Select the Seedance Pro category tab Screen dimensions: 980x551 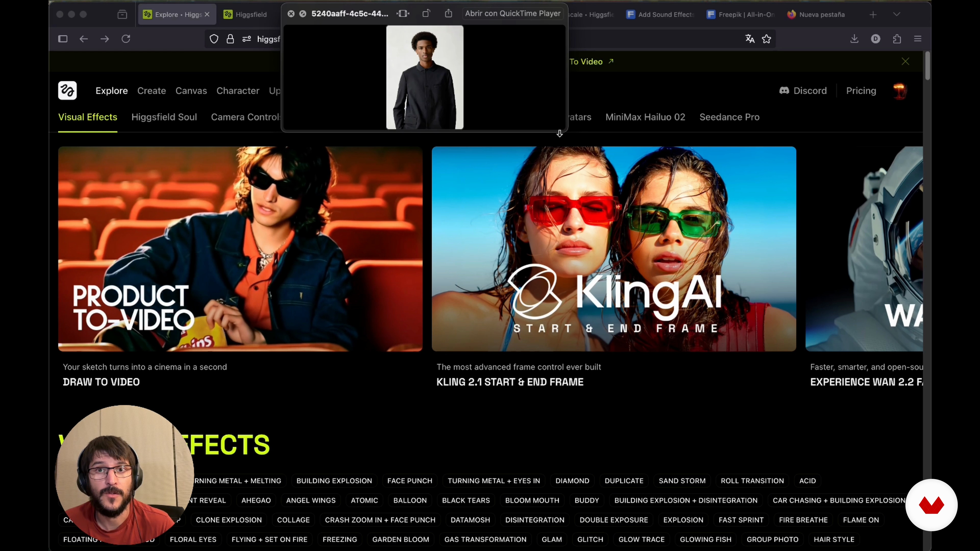click(729, 117)
